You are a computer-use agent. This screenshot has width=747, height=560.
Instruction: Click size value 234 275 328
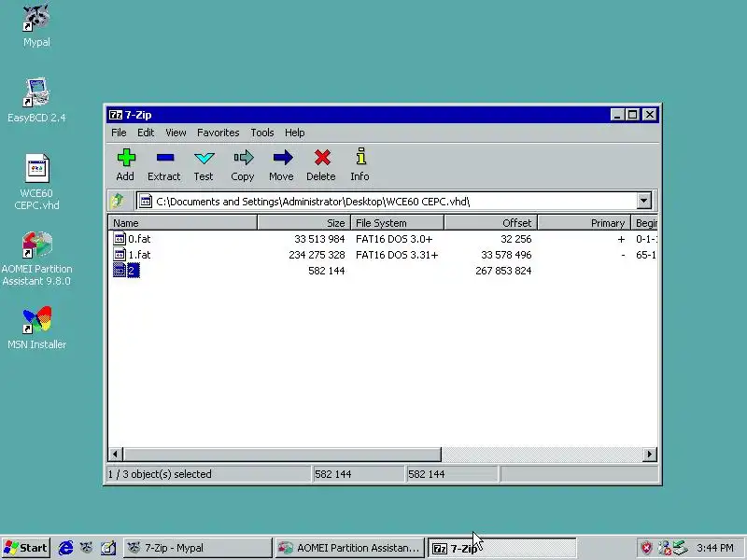tap(317, 255)
